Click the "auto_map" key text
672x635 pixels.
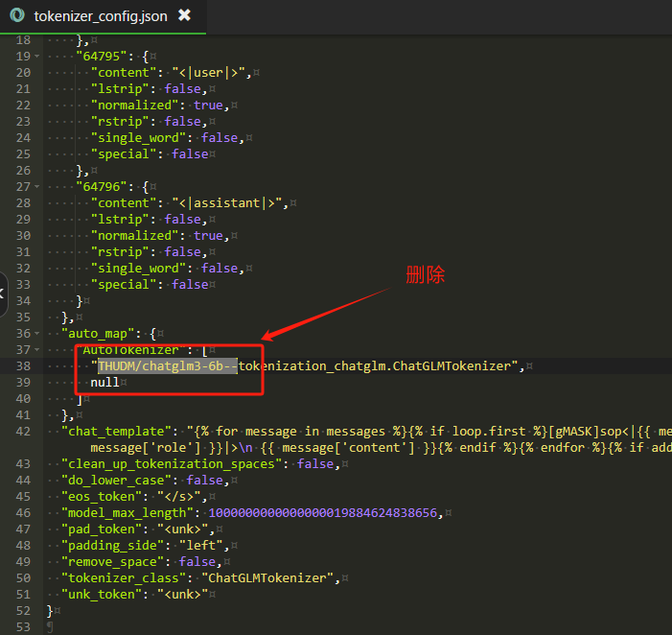click(x=98, y=334)
